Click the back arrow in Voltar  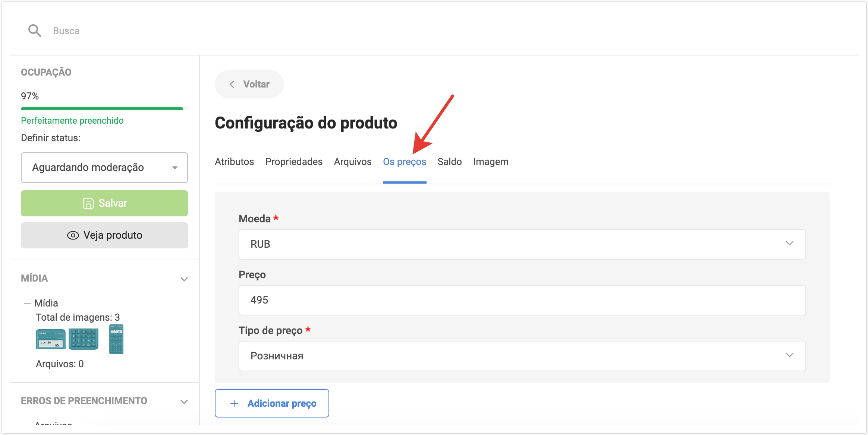[x=232, y=84]
